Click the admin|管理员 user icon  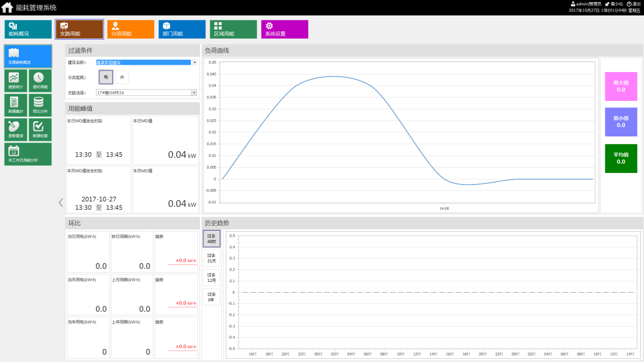(573, 4)
